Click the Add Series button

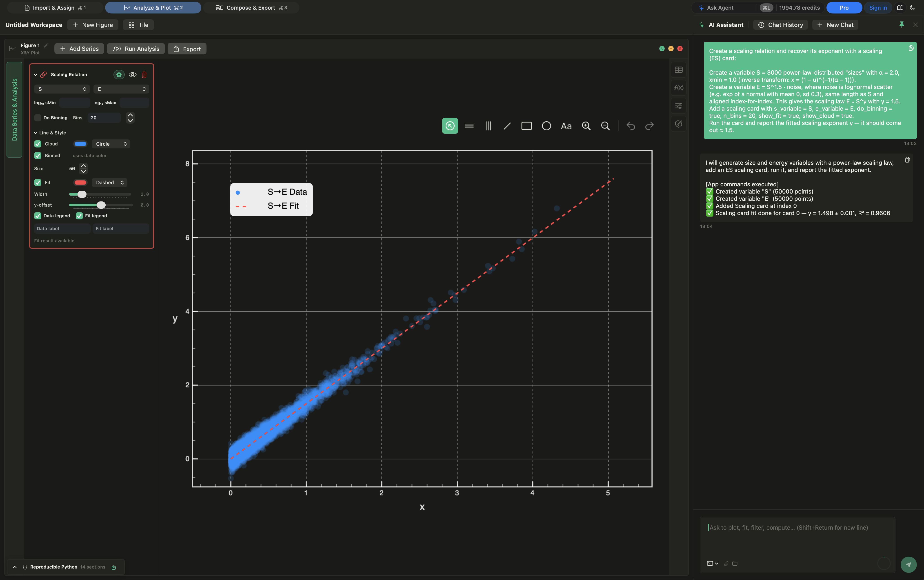tap(79, 49)
